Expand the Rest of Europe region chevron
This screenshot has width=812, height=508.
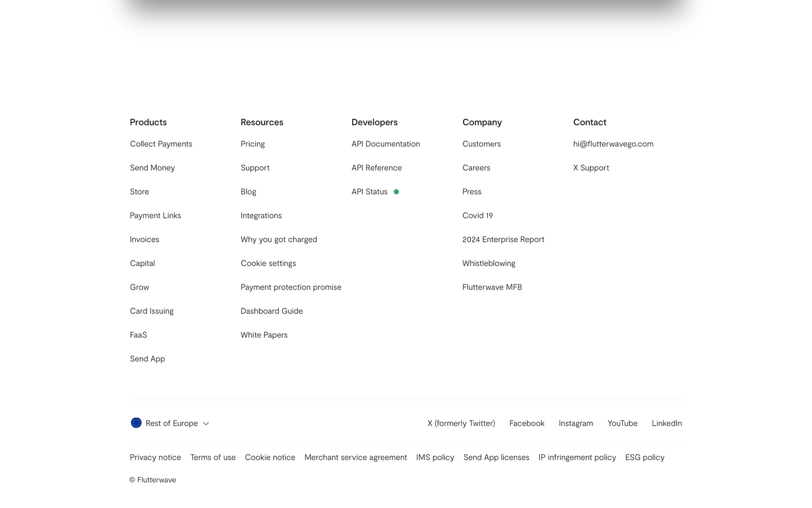pyautogui.click(x=206, y=424)
